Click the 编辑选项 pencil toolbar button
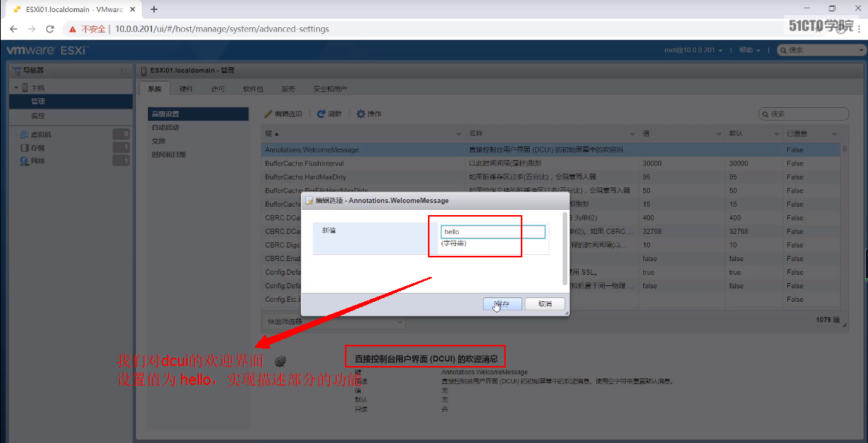868x443 pixels. pyautogui.click(x=283, y=113)
